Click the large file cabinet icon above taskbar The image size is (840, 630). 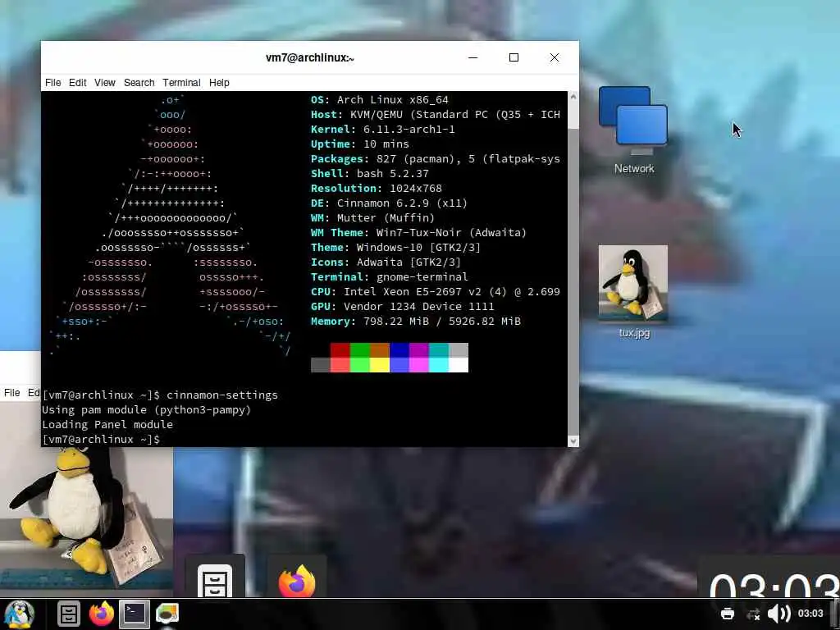pos(215,580)
